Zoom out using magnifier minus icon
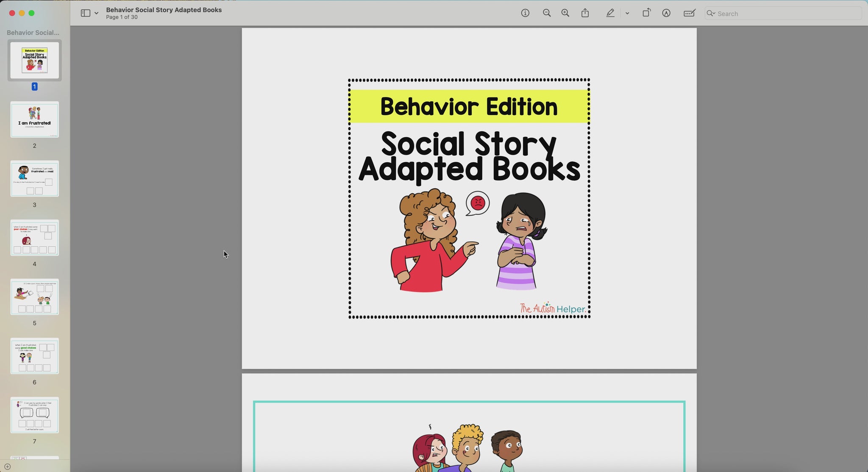The image size is (868, 472). click(x=547, y=13)
